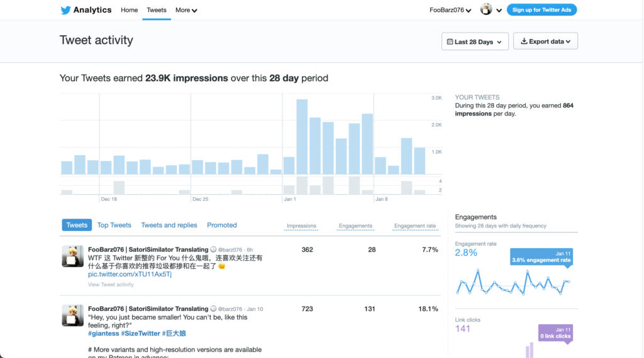This screenshot has height=358, width=644.
Task: Sort by Engagement rate column header
Action: click(x=414, y=226)
